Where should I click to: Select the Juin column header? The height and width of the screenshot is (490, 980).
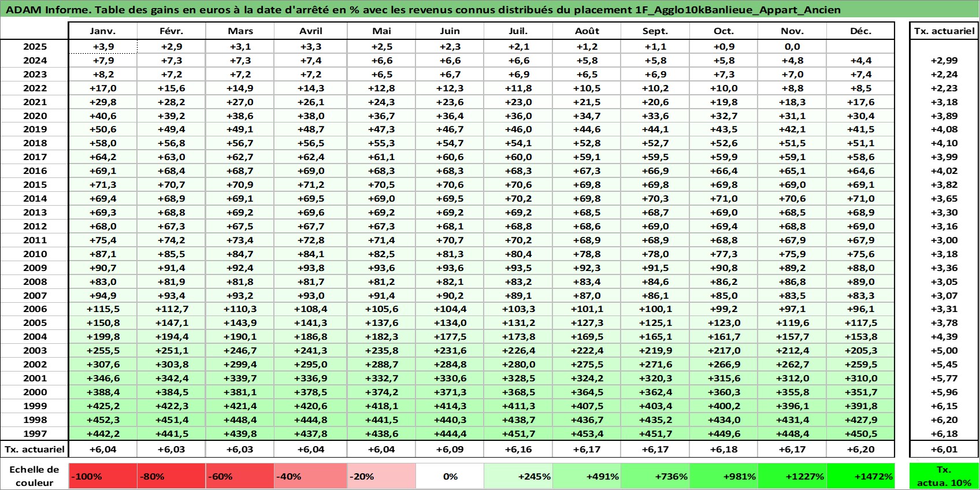pos(450,31)
